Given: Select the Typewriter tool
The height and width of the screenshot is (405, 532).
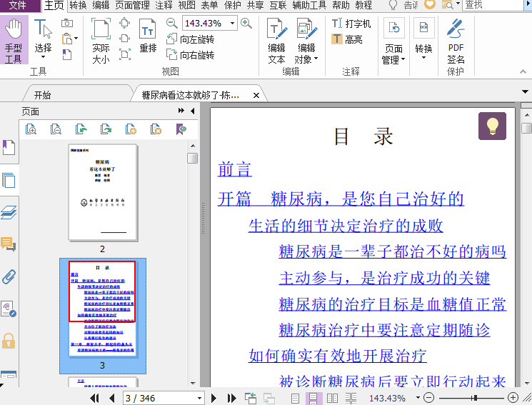Looking at the screenshot, I should coord(351,24).
